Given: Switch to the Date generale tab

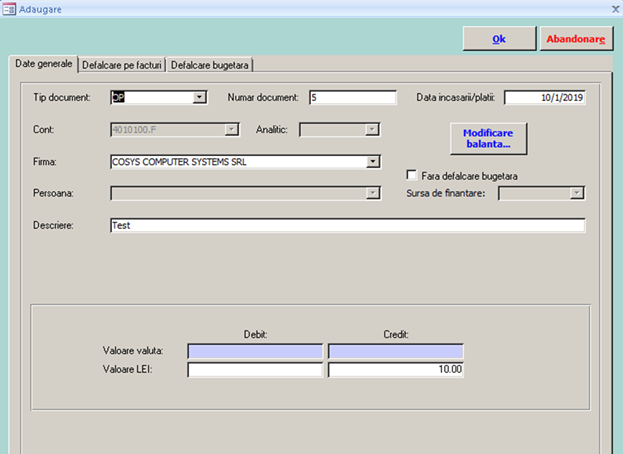Looking at the screenshot, I should pos(42,64).
